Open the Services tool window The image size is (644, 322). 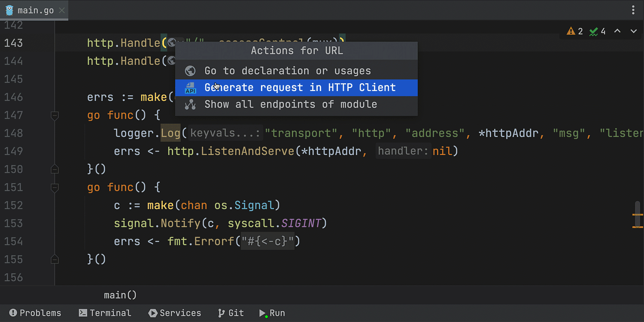pos(175,313)
